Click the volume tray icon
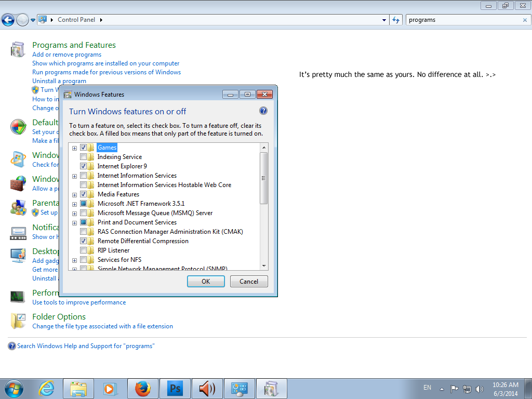 point(480,389)
